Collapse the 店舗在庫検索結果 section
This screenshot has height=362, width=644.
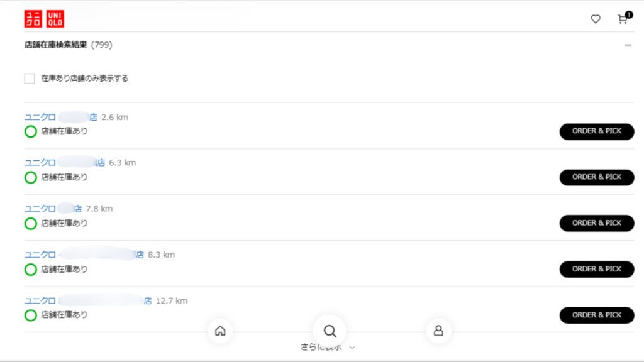[x=628, y=45]
